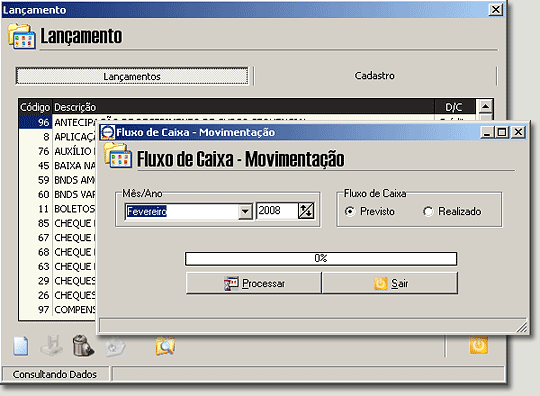
Task: Click the trash can delete icon
Action: coord(83,345)
